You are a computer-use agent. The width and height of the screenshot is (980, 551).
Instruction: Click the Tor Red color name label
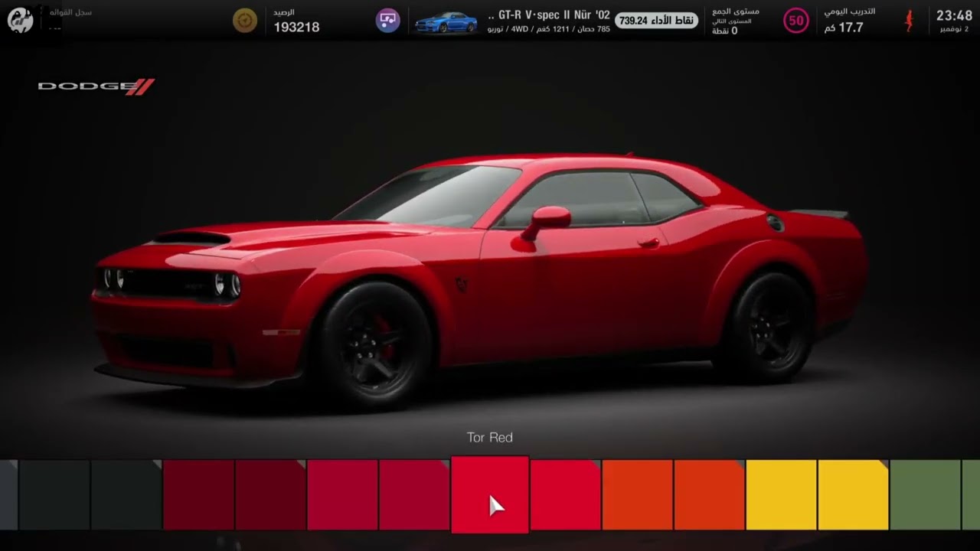click(x=490, y=437)
